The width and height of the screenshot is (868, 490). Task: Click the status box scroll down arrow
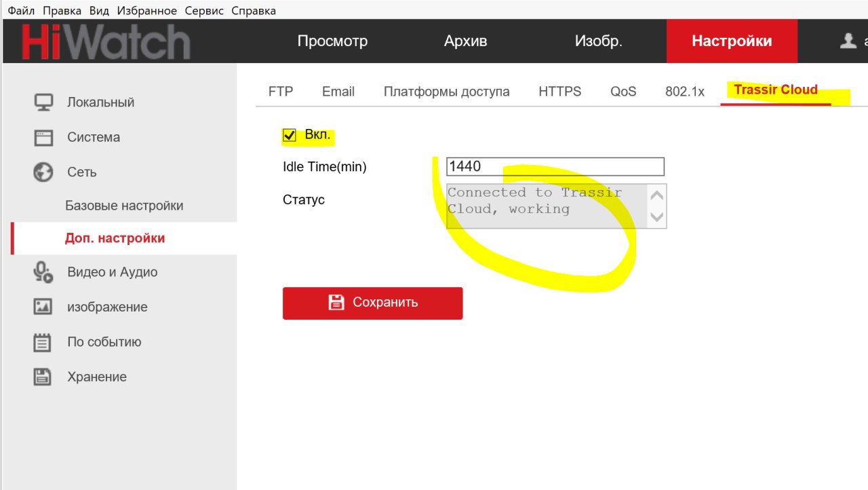656,217
